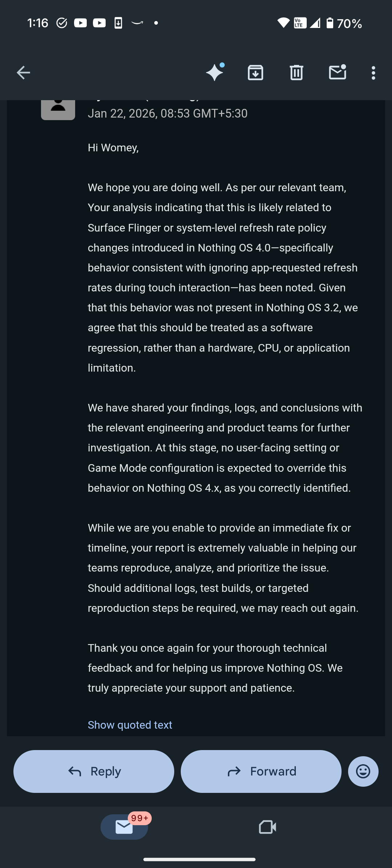Screen dimensions: 392x868
Task: Delete email with the trash icon
Action: tap(296, 73)
